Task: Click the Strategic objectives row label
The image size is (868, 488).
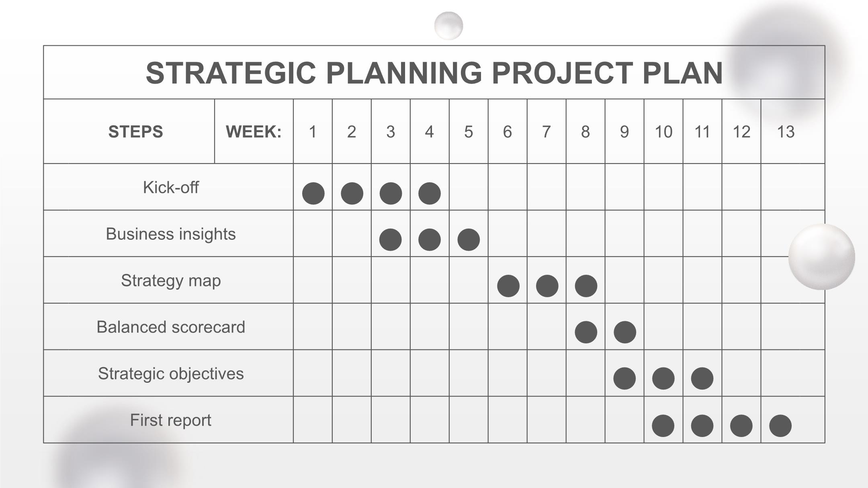Action: (170, 374)
